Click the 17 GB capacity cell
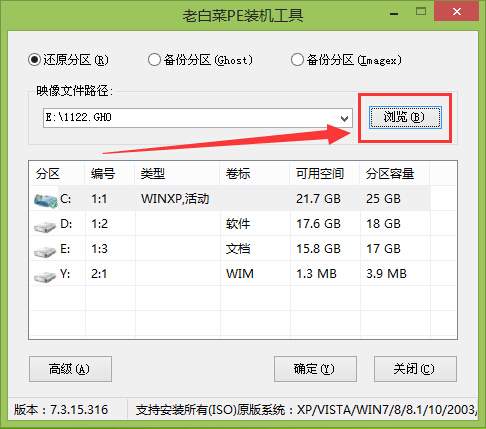 383,249
